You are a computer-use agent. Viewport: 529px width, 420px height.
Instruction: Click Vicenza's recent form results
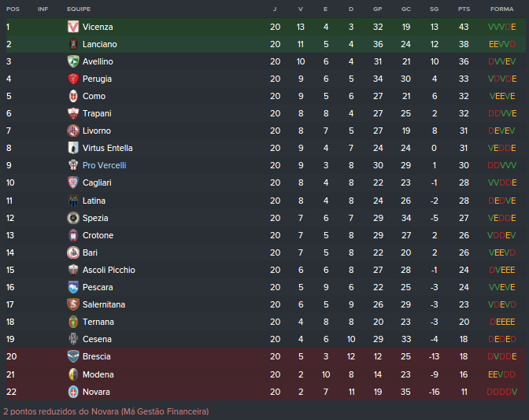pyautogui.click(x=501, y=27)
